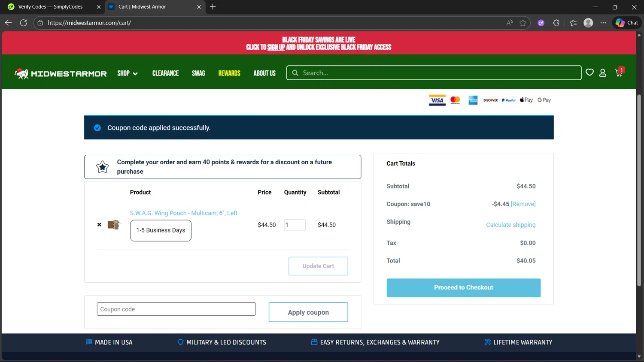Click the PayPal payment logo
Image resolution: width=644 pixels, height=362 pixels.
[508, 100]
